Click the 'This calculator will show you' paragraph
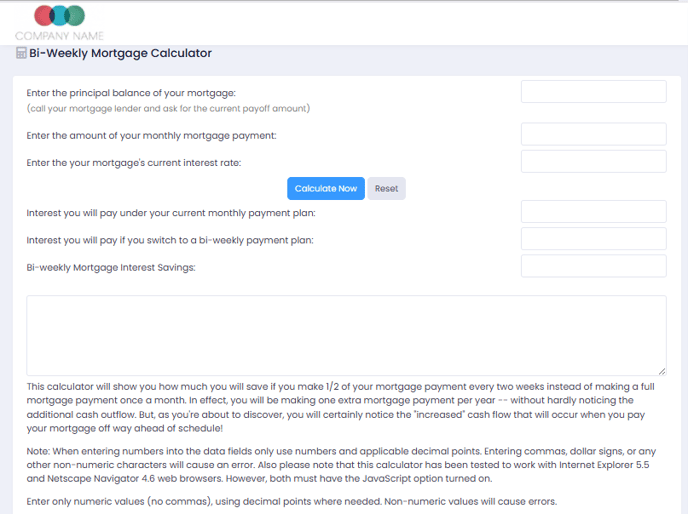Image resolution: width=688 pixels, height=514 pixels. tap(340, 407)
